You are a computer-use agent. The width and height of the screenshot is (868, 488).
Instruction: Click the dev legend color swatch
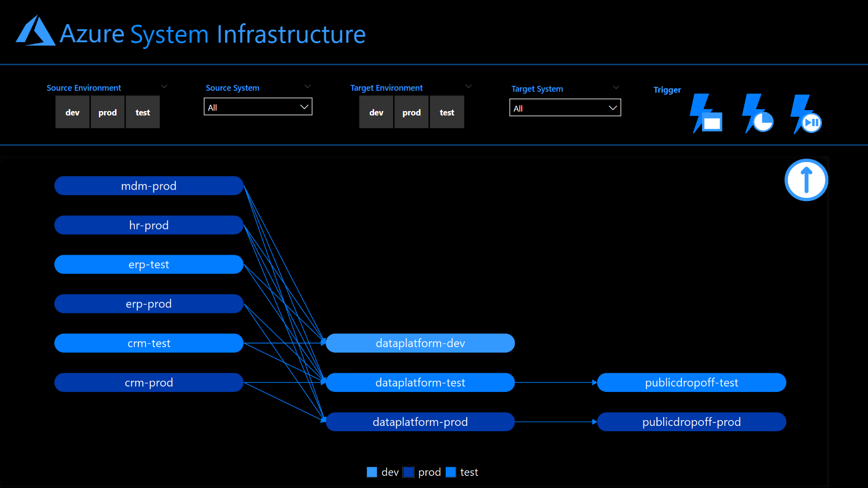[371, 472]
